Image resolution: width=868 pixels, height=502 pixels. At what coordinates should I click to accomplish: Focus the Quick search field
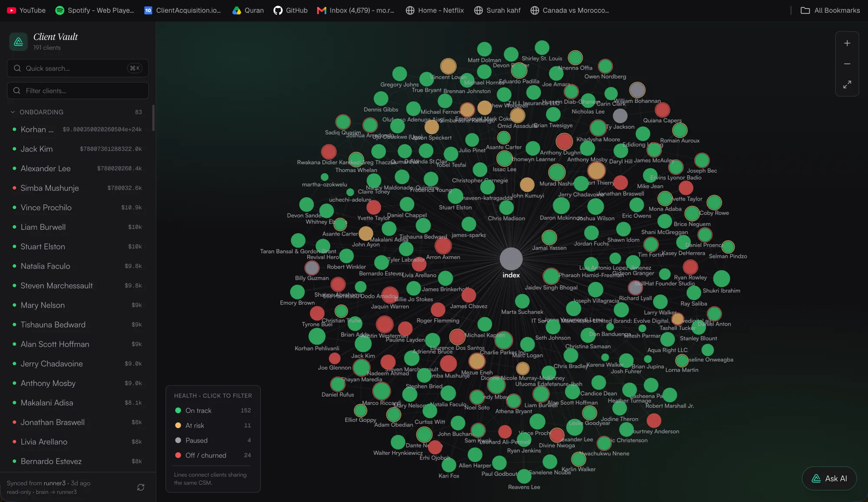pyautogui.click(x=78, y=68)
